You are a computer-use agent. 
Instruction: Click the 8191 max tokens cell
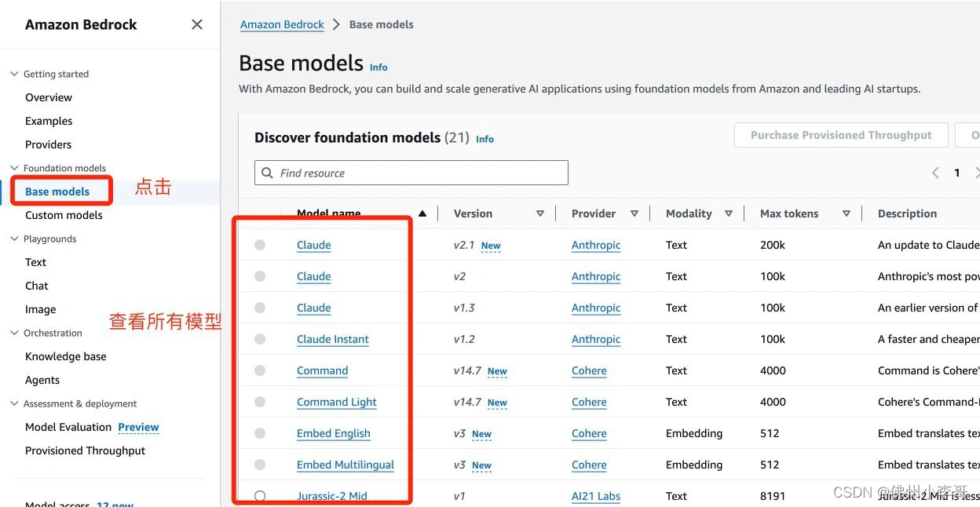click(773, 496)
